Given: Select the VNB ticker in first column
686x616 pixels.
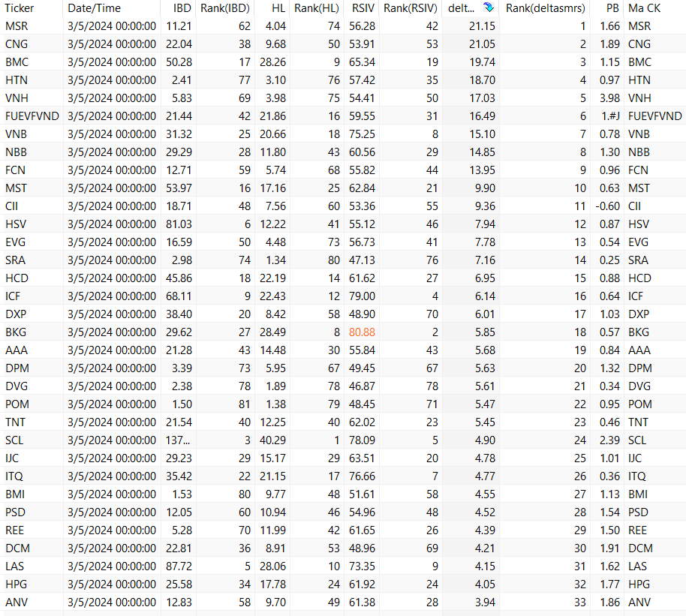Looking at the screenshot, I should tap(17, 134).
